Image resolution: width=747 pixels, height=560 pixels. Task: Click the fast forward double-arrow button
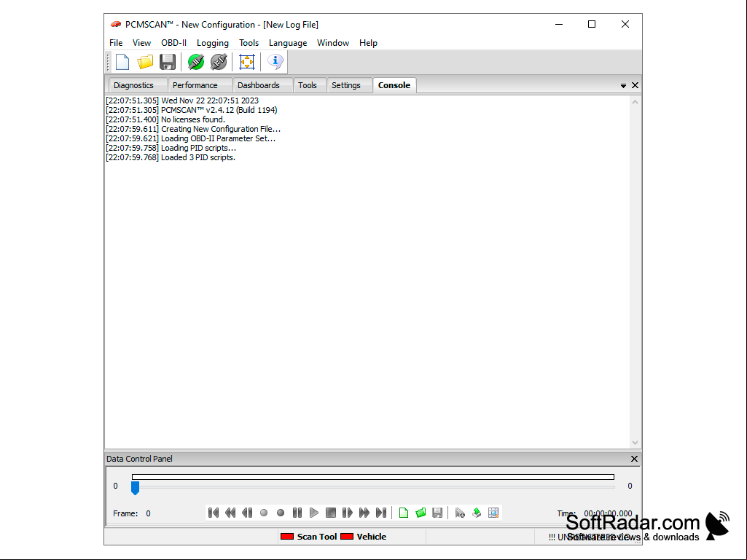click(364, 513)
